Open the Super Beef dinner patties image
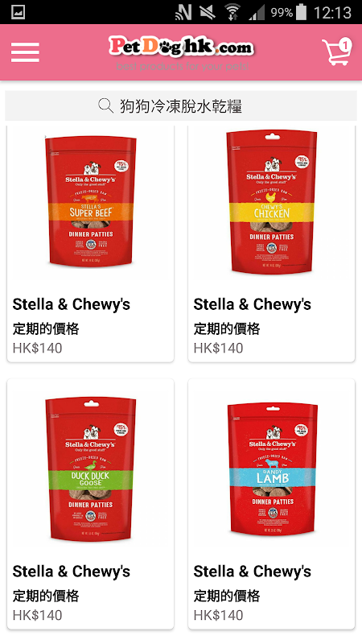Viewport: 362px width, 644px height. (x=91, y=202)
